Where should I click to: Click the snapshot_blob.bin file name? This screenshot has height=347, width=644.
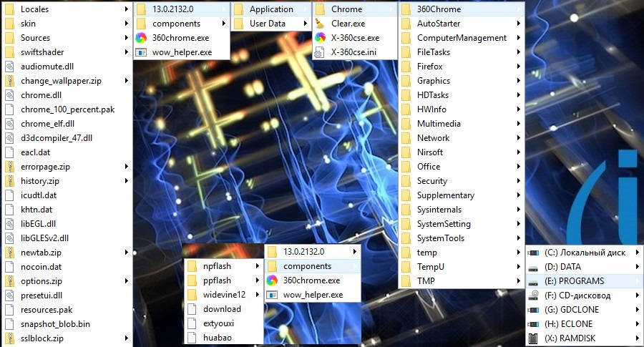point(55,324)
